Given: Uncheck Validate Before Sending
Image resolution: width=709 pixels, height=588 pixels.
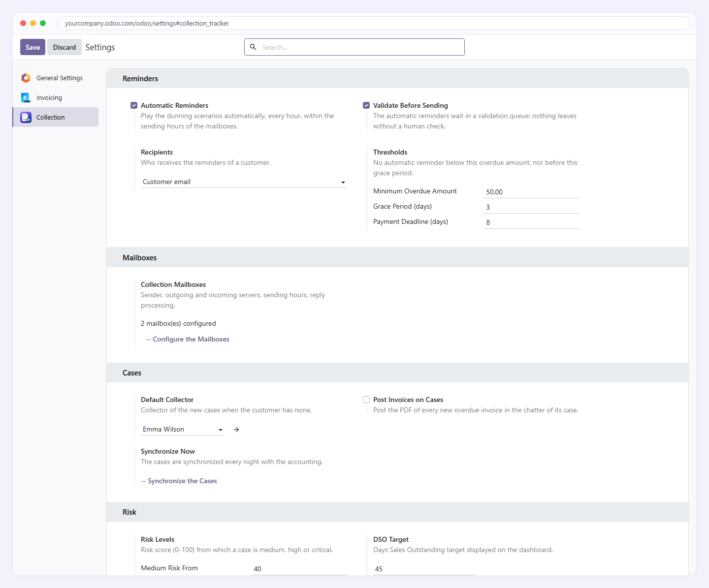Looking at the screenshot, I should (366, 105).
